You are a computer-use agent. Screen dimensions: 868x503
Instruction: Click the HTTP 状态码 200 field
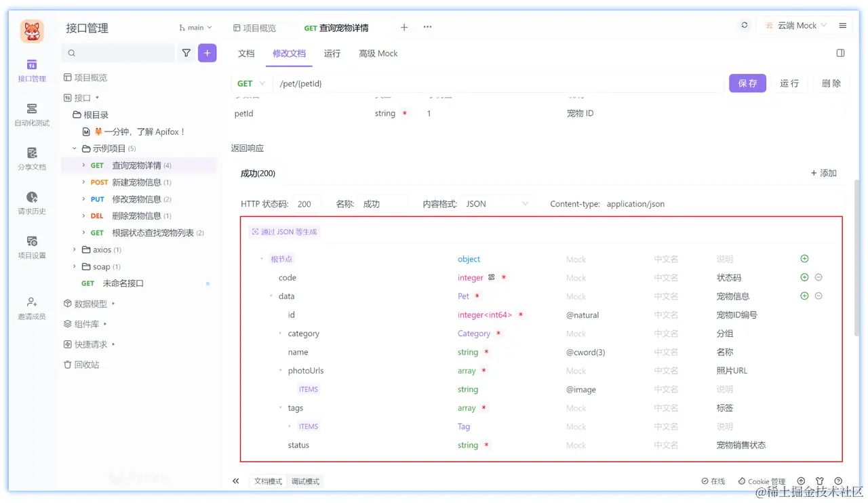[307, 204]
